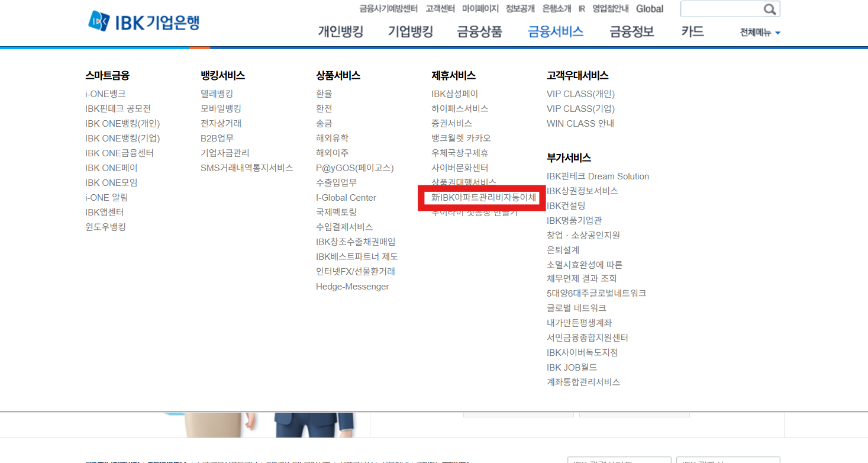Open the 금융서비스 menu
The width and height of the screenshot is (868, 463).
tap(556, 31)
